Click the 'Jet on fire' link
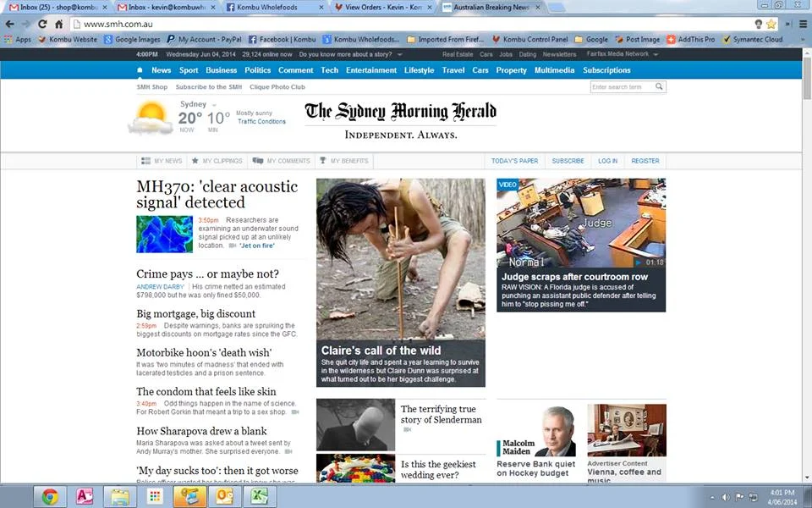Viewport: 812px width, 508px height. (257, 246)
